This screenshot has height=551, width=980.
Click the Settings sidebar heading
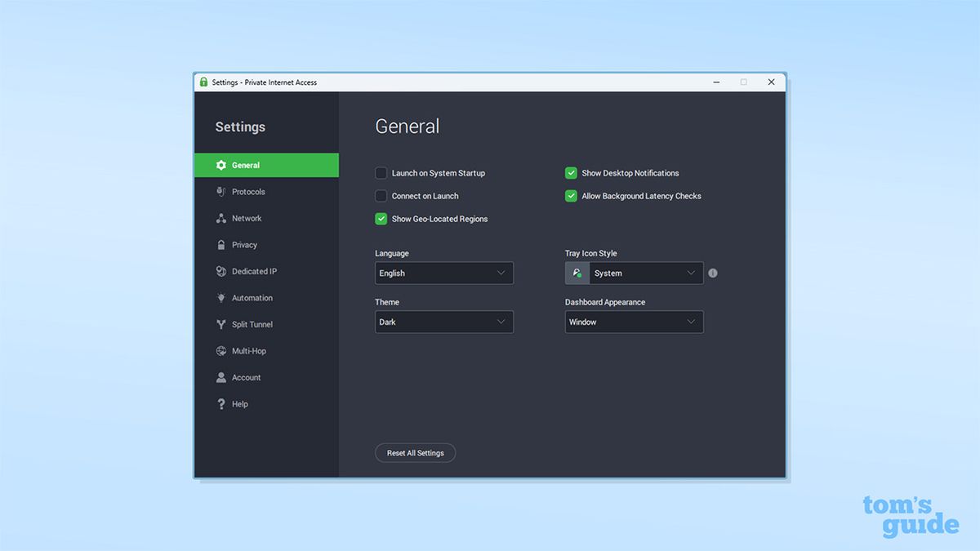(x=240, y=127)
